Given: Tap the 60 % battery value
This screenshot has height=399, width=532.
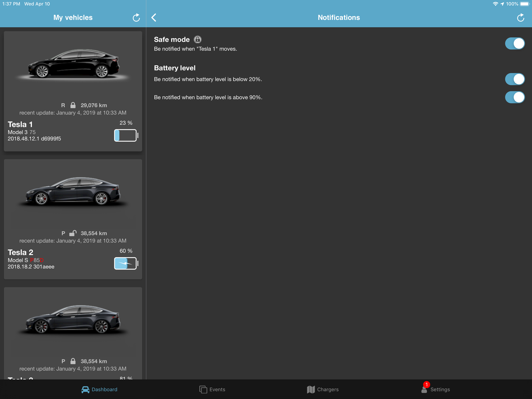Looking at the screenshot, I should click(126, 251).
